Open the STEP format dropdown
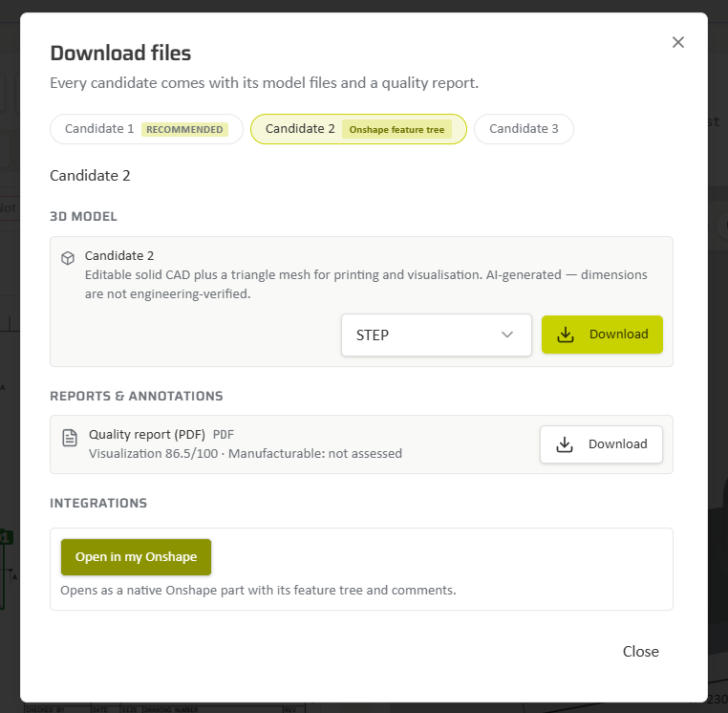 [436, 335]
